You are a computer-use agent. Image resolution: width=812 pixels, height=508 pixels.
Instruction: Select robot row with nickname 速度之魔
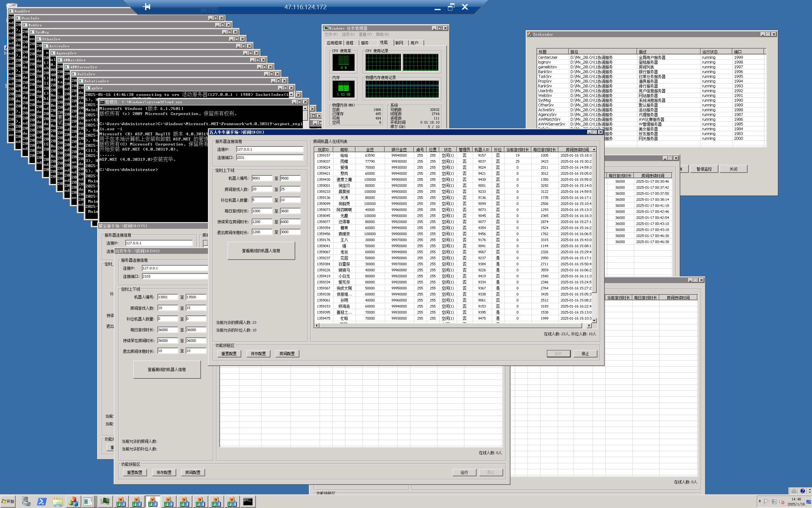[x=454, y=179]
